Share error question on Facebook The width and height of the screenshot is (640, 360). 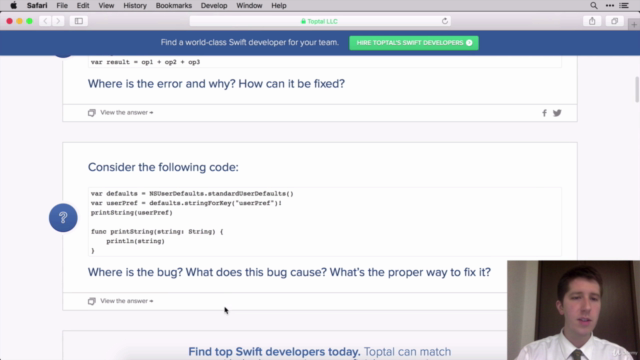pyautogui.click(x=544, y=113)
